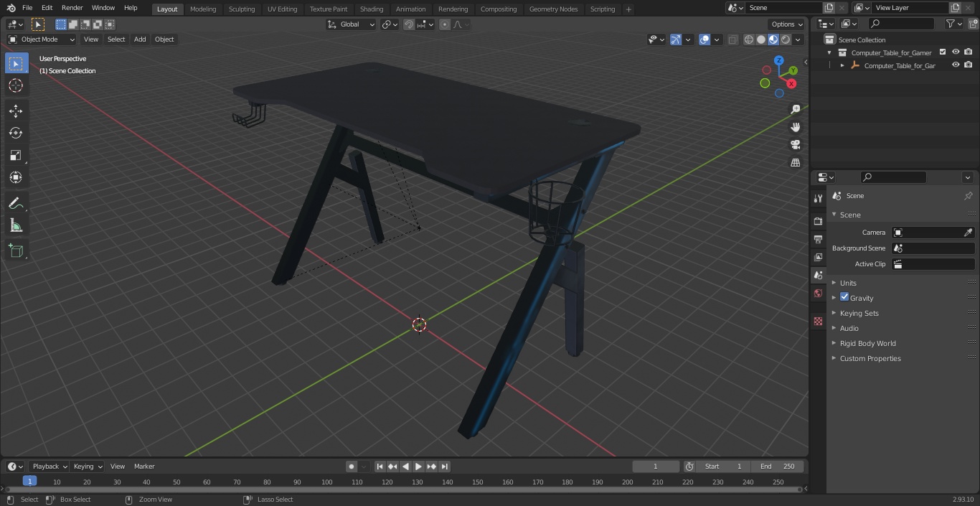Disable rendering of Computer_Table_for_Gar object camera icon

(969, 65)
